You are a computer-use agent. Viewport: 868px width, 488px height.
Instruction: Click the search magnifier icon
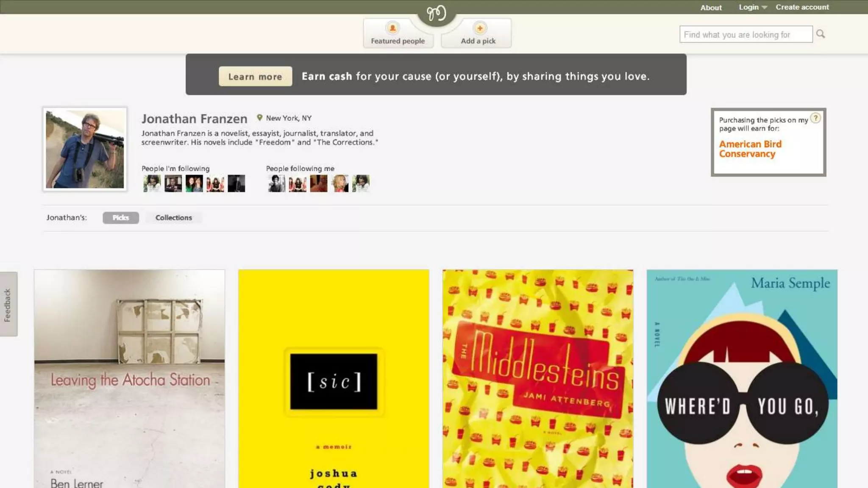tap(821, 34)
